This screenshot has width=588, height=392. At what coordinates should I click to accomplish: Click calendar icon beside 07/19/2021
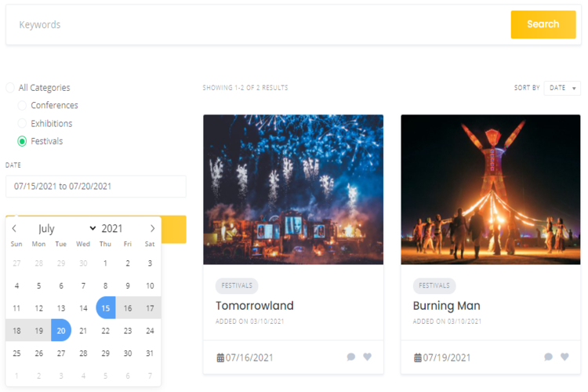point(418,358)
